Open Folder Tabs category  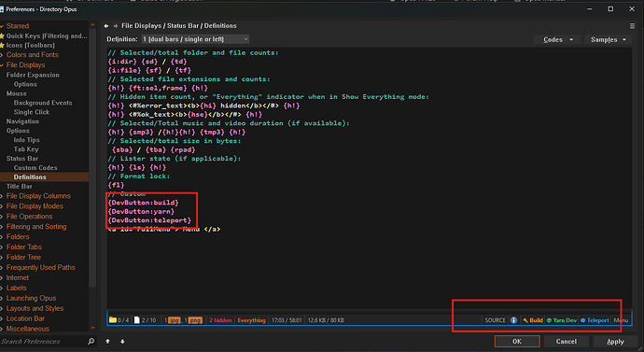24,246
